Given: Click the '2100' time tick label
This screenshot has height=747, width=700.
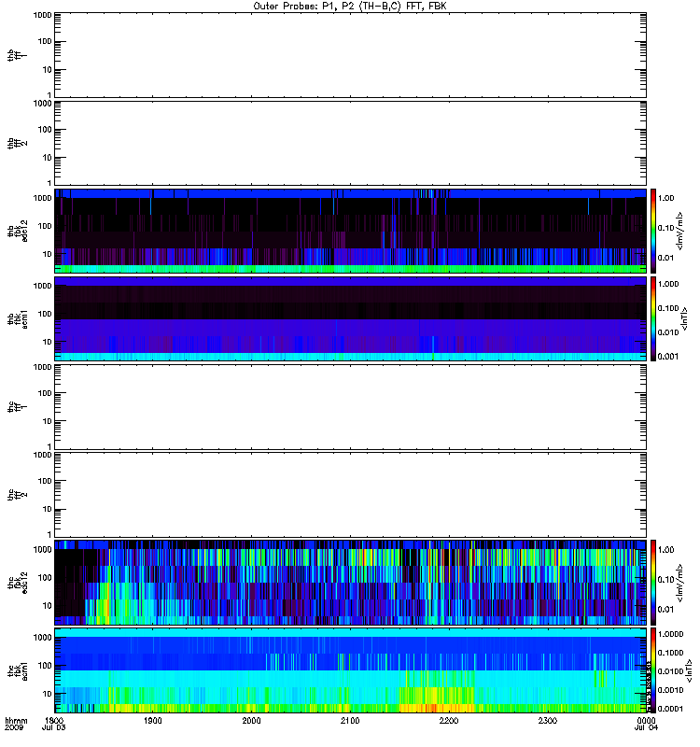Looking at the screenshot, I should [350, 721].
